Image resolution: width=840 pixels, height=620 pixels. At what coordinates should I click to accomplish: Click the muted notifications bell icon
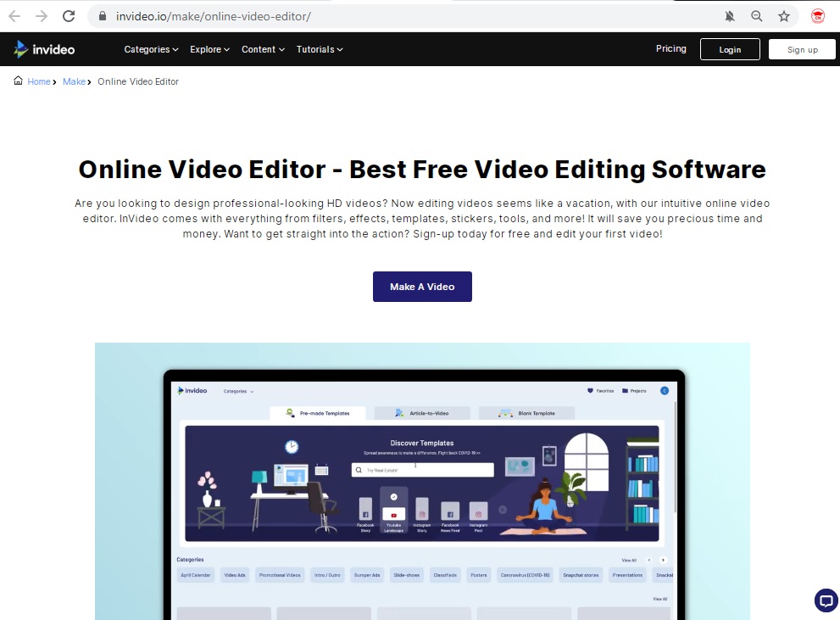[x=728, y=15]
